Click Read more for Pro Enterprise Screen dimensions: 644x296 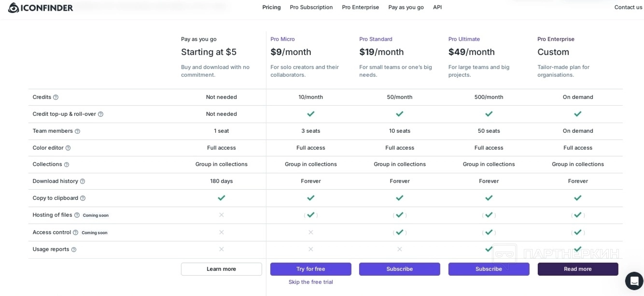click(578, 269)
